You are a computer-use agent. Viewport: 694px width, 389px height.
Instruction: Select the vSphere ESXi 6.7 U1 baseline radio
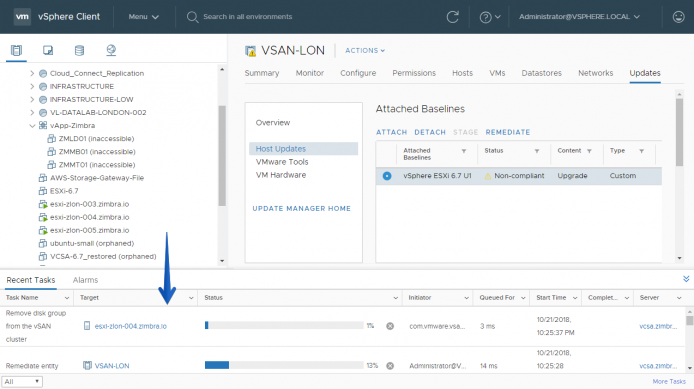click(387, 176)
